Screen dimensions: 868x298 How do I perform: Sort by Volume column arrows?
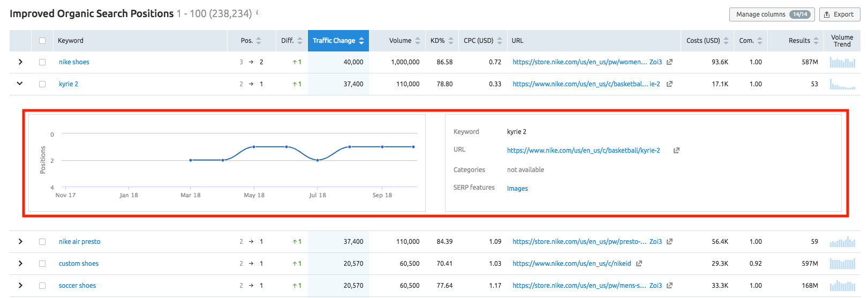(418, 41)
